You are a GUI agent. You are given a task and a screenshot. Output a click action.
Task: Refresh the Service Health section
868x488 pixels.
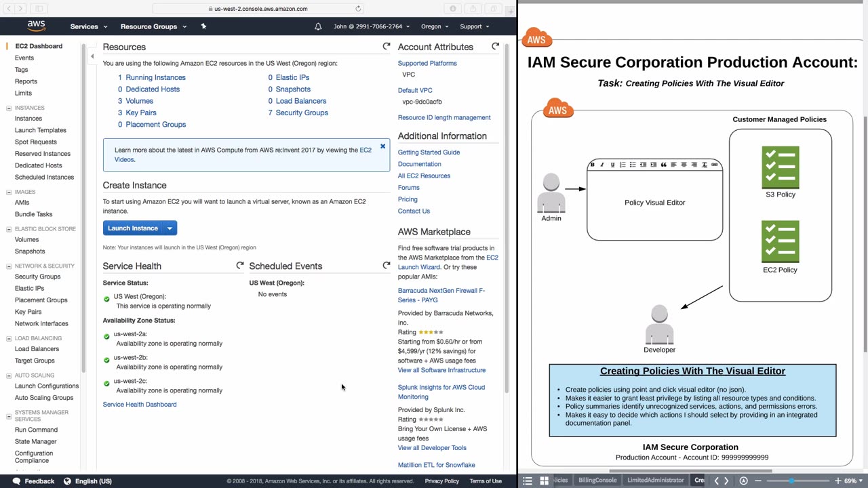click(240, 266)
